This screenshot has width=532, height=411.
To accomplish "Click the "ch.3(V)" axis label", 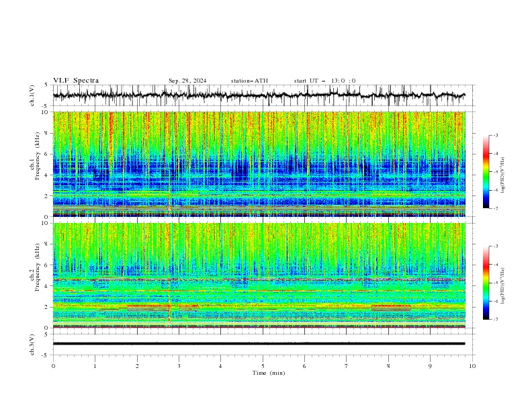I will point(32,345).
